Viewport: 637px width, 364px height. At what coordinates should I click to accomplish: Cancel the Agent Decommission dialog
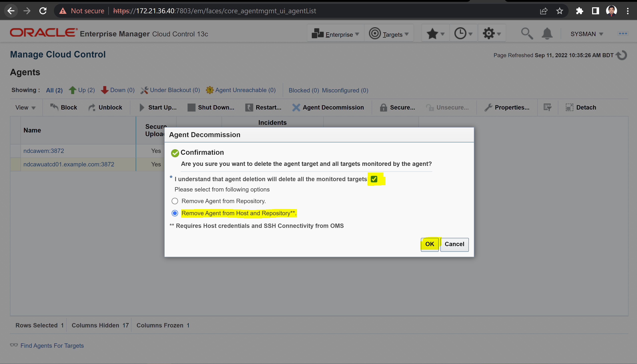454,244
